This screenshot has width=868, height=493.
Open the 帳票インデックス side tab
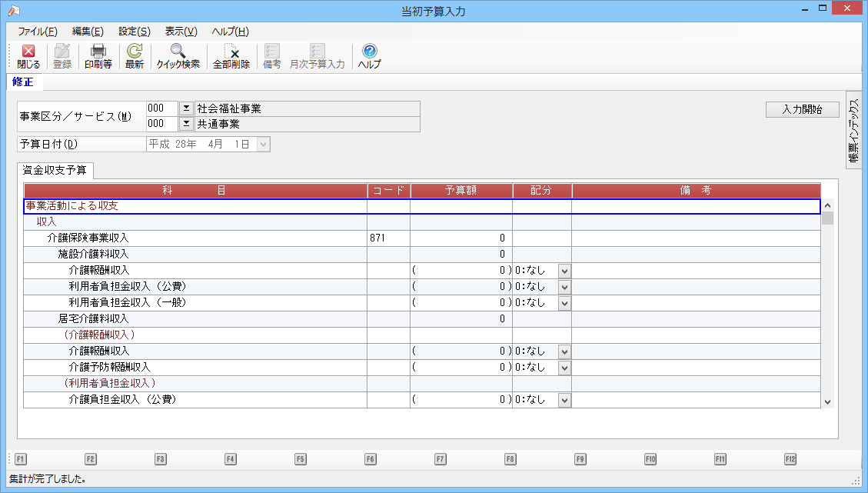(x=853, y=129)
